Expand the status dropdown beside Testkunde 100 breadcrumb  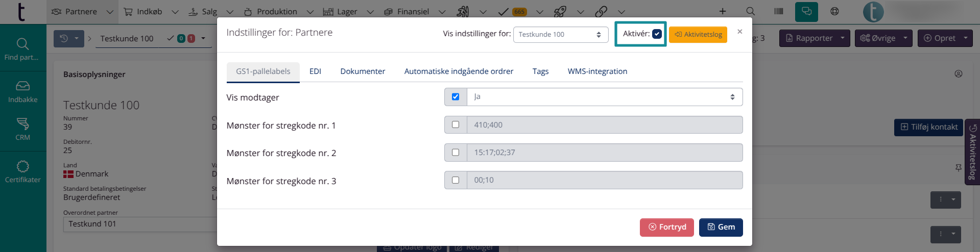click(x=203, y=38)
